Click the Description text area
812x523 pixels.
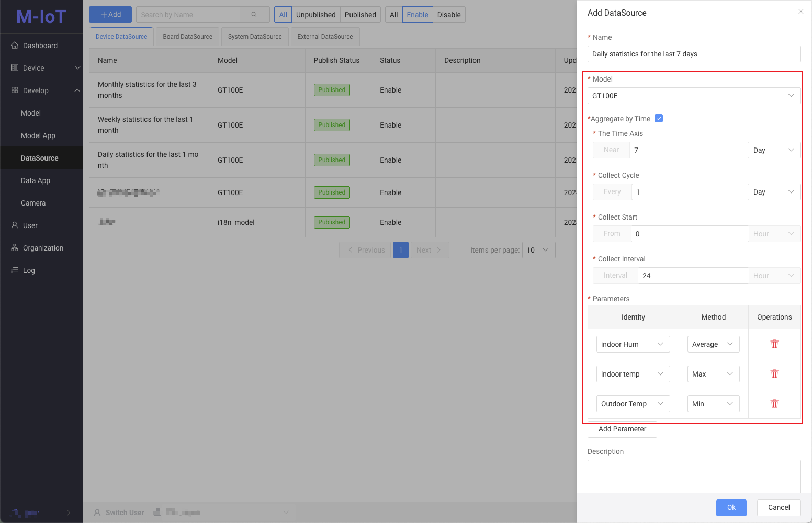[693, 476]
